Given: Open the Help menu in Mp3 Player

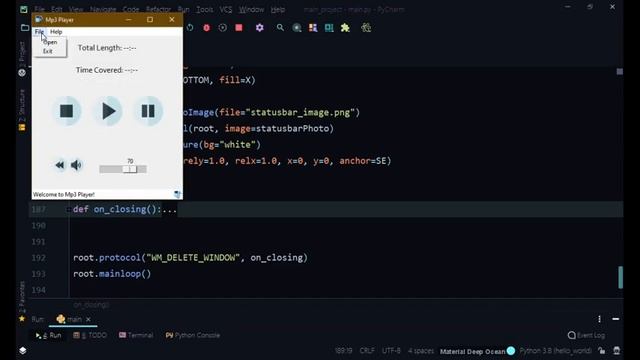Looking at the screenshot, I should tap(56, 31).
